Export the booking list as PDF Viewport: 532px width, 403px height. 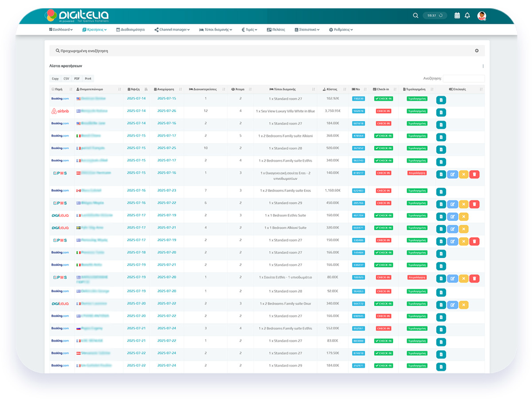(x=77, y=79)
